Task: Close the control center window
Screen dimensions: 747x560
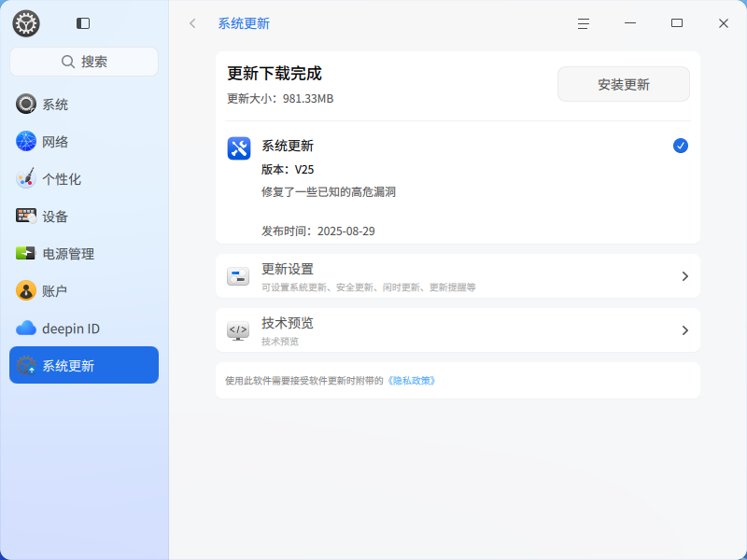Action: click(x=723, y=23)
